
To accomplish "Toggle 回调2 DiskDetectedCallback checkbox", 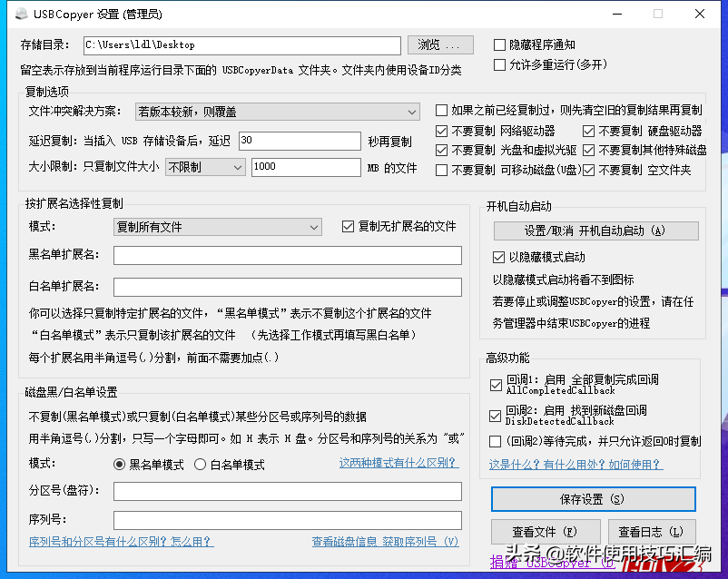I will (495, 416).
